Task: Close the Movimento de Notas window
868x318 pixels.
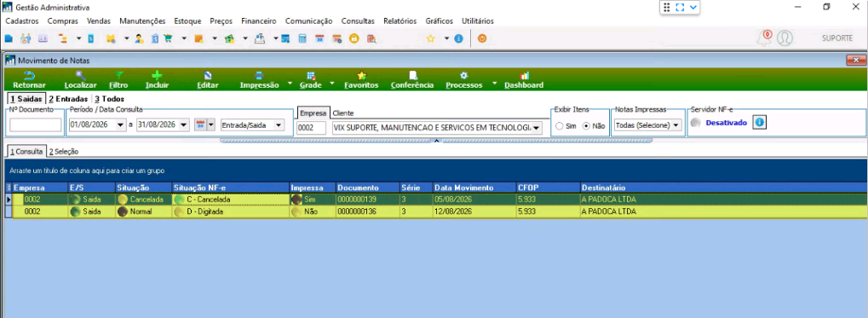Action: tap(856, 60)
